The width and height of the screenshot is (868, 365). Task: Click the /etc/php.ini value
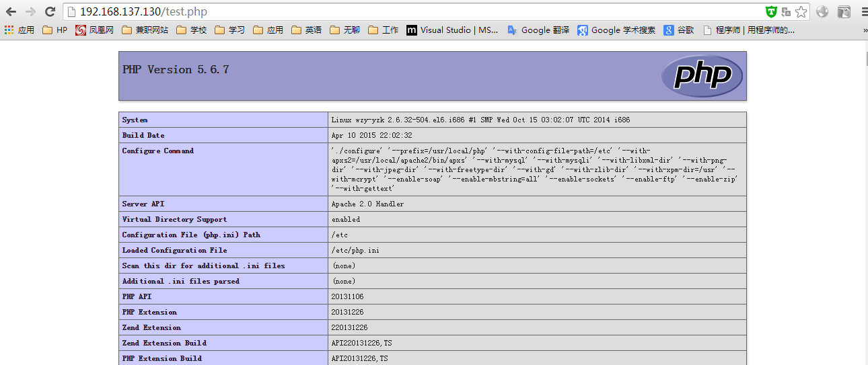[x=355, y=250]
